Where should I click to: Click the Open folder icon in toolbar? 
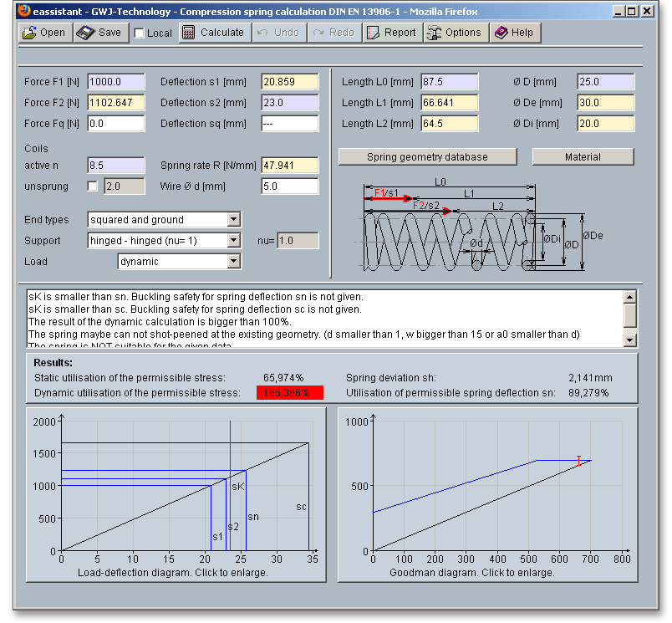point(30,33)
